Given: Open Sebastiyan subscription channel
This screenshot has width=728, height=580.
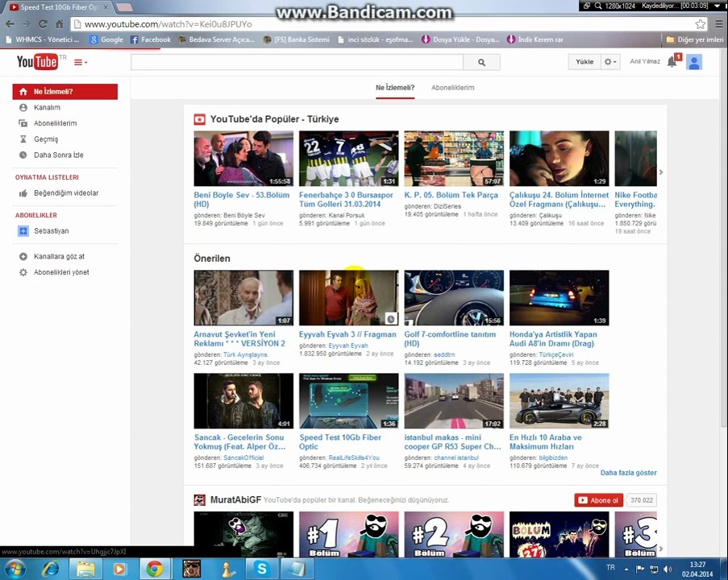Looking at the screenshot, I should click(x=51, y=230).
